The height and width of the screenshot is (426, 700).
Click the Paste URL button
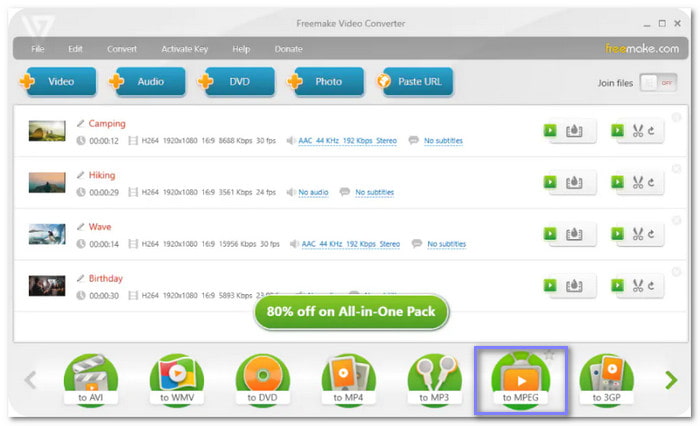point(413,82)
